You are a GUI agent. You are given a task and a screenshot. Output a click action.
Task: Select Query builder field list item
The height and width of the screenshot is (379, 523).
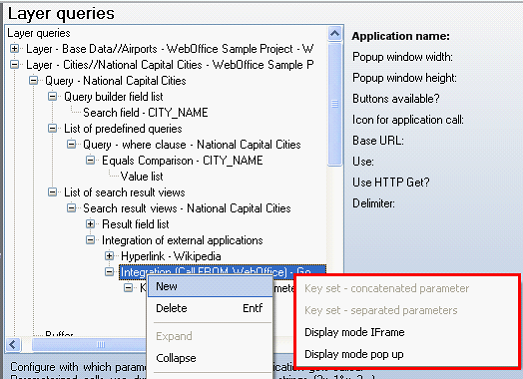113,97
